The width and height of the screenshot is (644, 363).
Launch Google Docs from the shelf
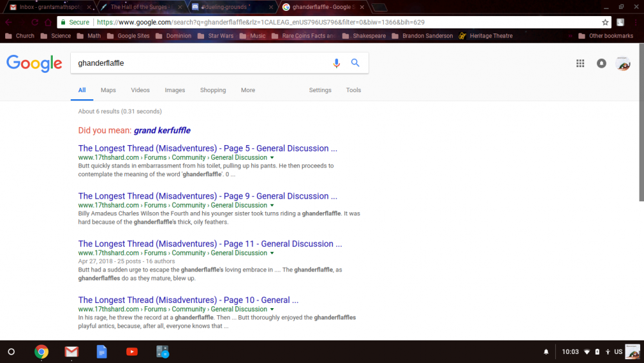pos(102,352)
